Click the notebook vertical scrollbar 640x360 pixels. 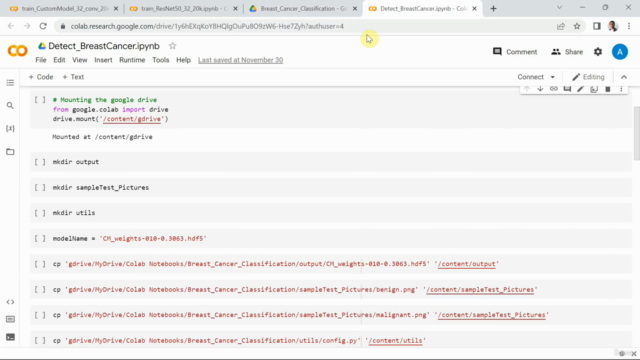tap(636, 133)
